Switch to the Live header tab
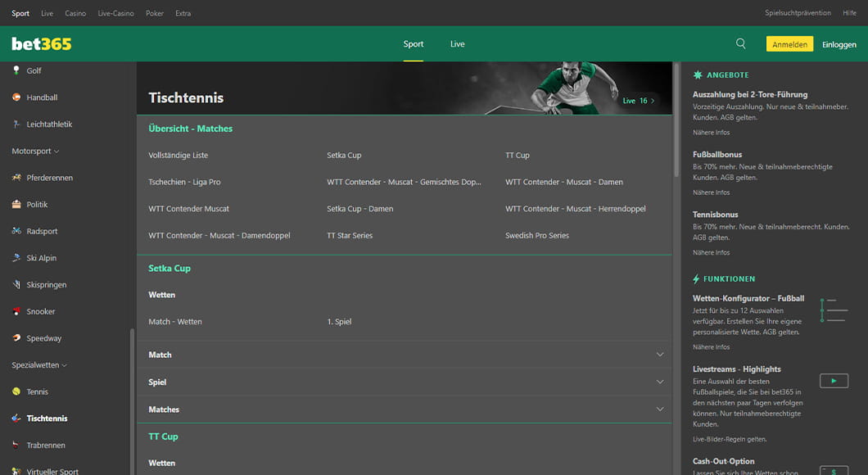868x475 pixels. pyautogui.click(x=457, y=43)
